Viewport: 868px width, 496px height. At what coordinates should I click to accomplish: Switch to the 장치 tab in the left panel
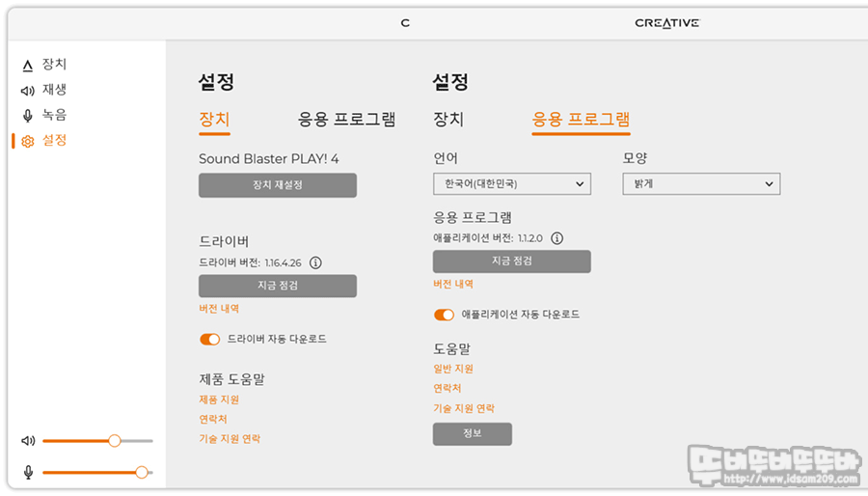(215, 120)
